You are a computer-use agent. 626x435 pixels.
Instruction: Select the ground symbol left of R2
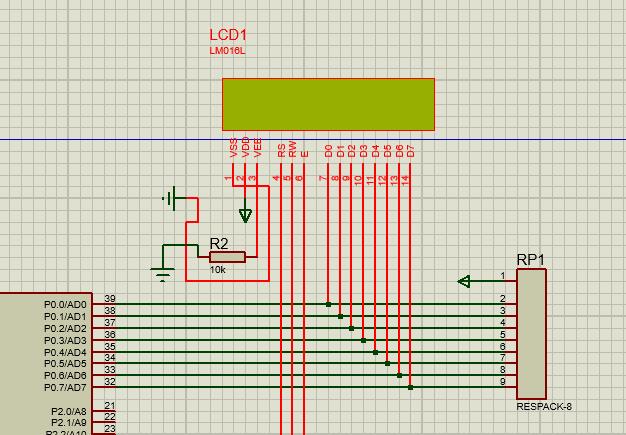click(x=162, y=275)
